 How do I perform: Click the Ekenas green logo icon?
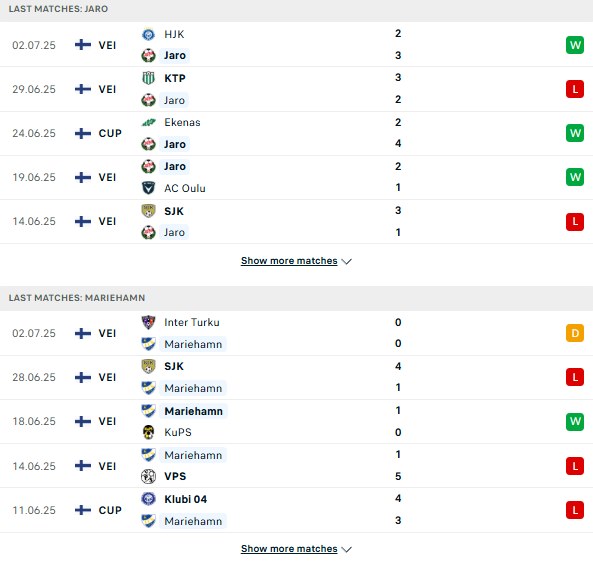[x=148, y=122]
